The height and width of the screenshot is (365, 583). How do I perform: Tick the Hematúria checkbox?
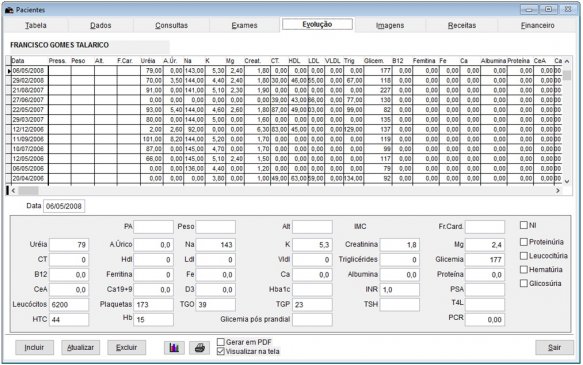[524, 269]
